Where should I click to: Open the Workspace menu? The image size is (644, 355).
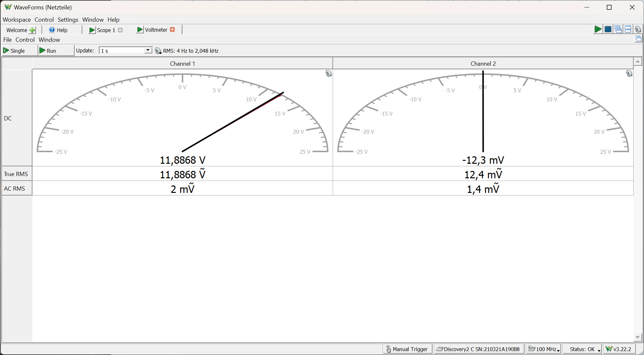click(17, 20)
